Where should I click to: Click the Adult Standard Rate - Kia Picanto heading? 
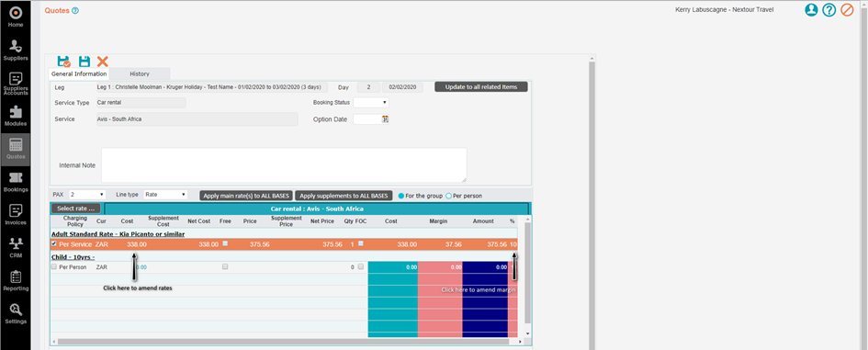tap(118, 234)
